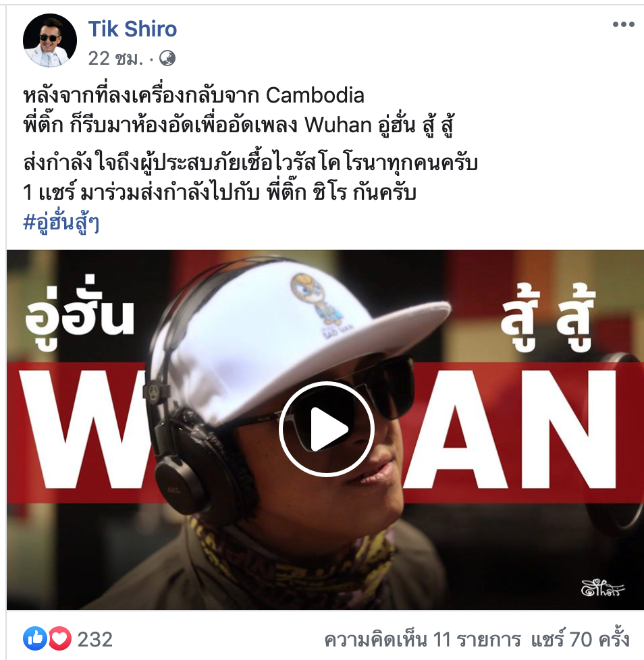Click the red heart Love reaction icon
This screenshot has height=660, width=644.
[60, 639]
